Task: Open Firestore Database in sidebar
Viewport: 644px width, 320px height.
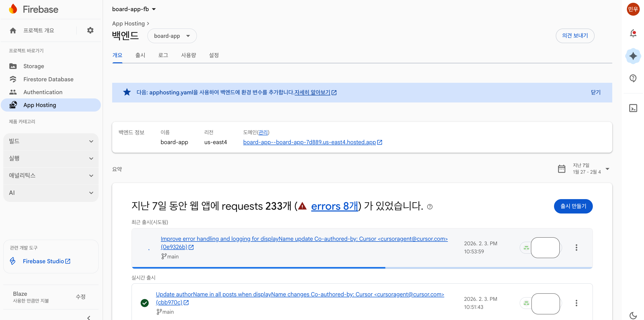Action: click(48, 79)
